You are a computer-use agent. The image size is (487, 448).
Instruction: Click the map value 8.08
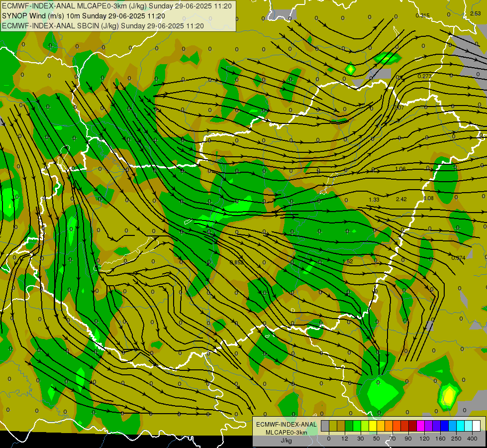point(428,198)
